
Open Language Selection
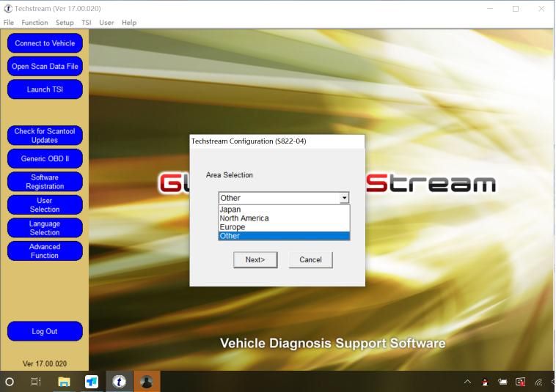(x=45, y=228)
